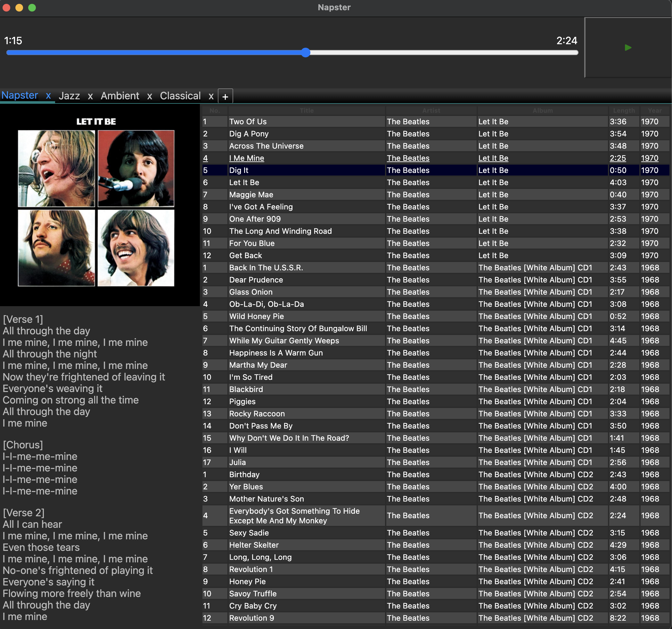Select the track Sexy Sadie
This screenshot has width=672, height=629.
click(435, 533)
